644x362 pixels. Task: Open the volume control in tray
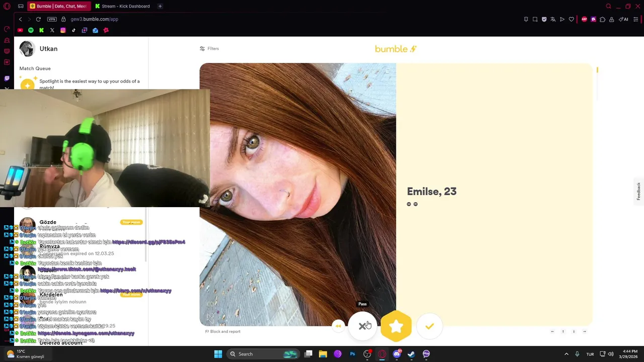coord(610,354)
